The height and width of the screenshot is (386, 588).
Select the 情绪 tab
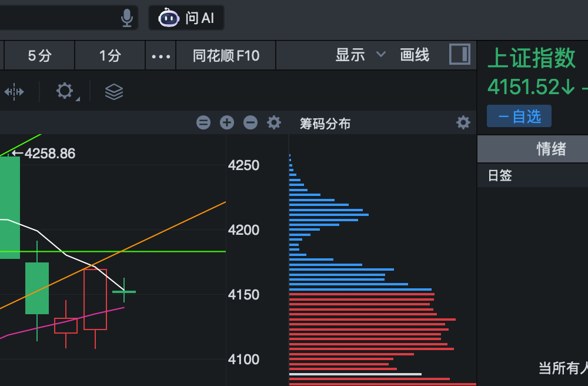click(551, 149)
